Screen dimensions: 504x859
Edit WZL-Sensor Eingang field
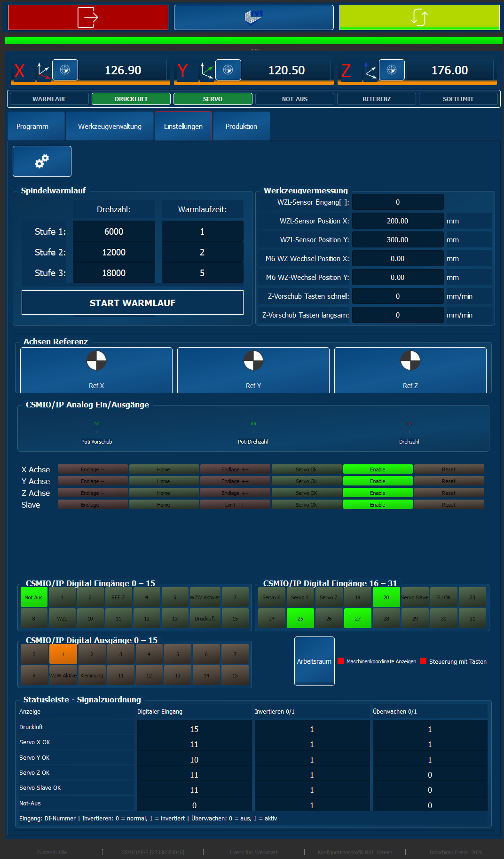pos(398,202)
